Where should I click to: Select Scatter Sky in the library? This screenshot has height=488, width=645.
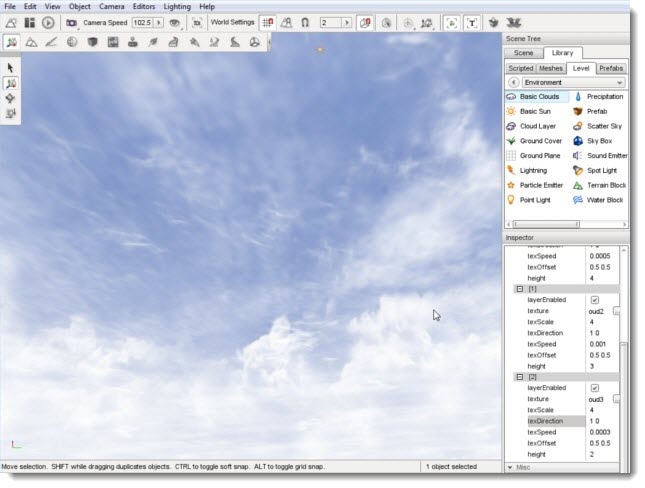tap(604, 126)
